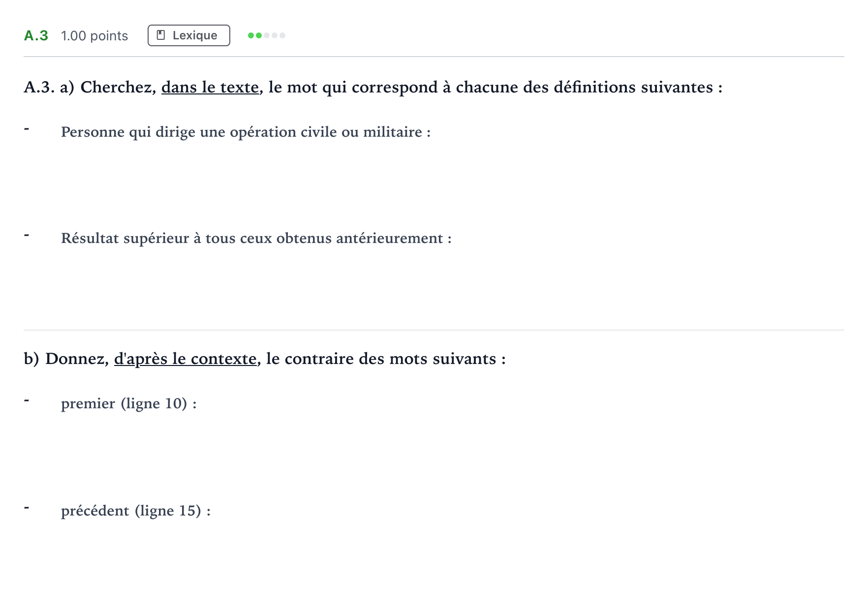The width and height of the screenshot is (868, 610).
Task: Click the 'Résultat supérieur' definition line
Action: click(x=256, y=238)
